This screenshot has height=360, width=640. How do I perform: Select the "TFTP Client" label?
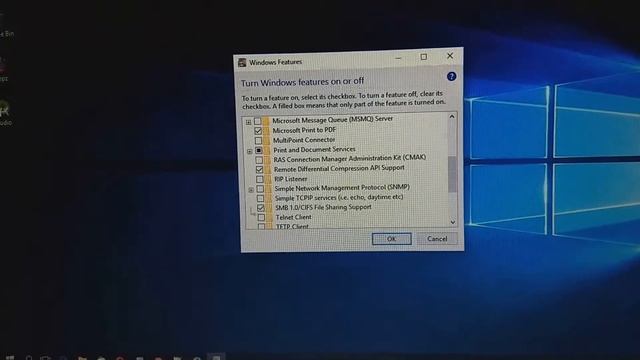(x=292, y=226)
